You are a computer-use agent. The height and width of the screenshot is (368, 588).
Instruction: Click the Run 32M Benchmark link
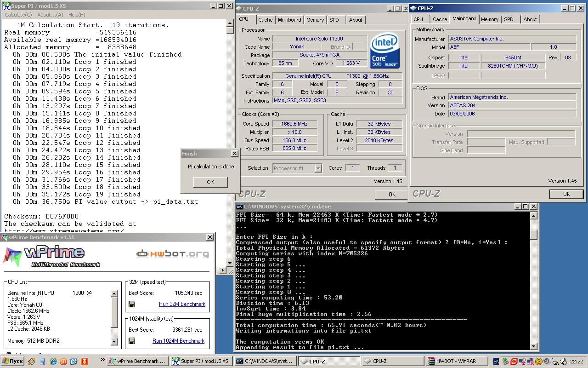(182, 304)
